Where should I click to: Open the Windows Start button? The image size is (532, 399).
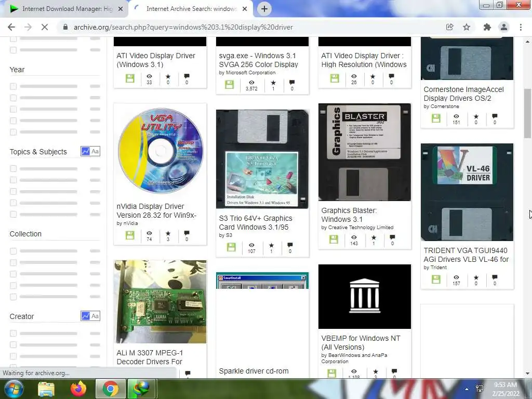(x=13, y=389)
